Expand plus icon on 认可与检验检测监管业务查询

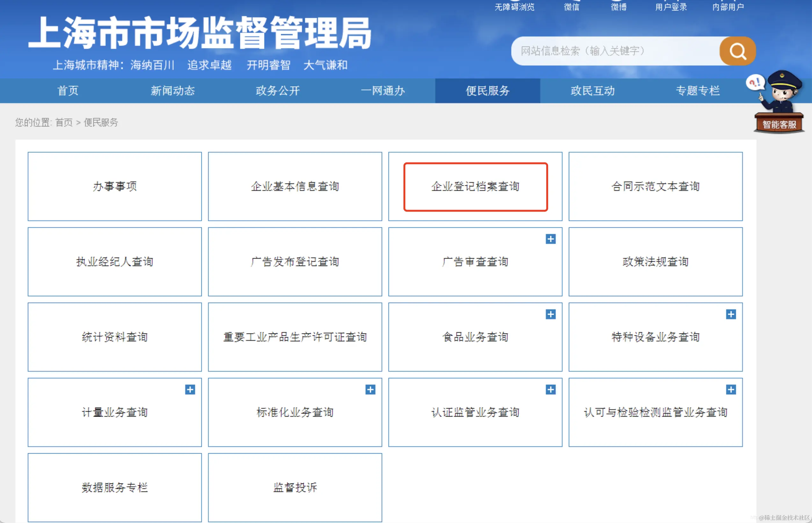731,390
